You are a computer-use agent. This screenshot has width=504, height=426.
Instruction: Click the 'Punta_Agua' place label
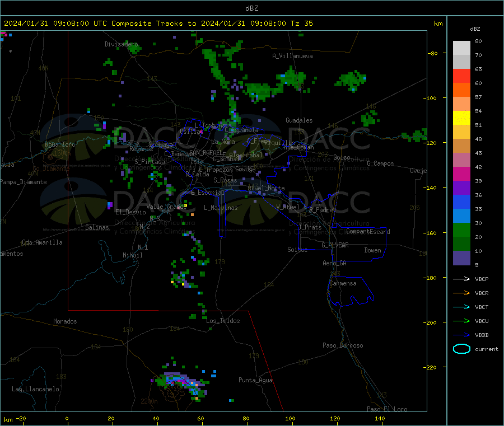(255, 381)
